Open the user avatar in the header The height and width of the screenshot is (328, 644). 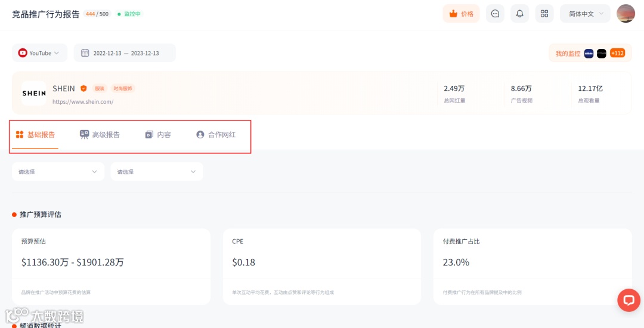626,14
